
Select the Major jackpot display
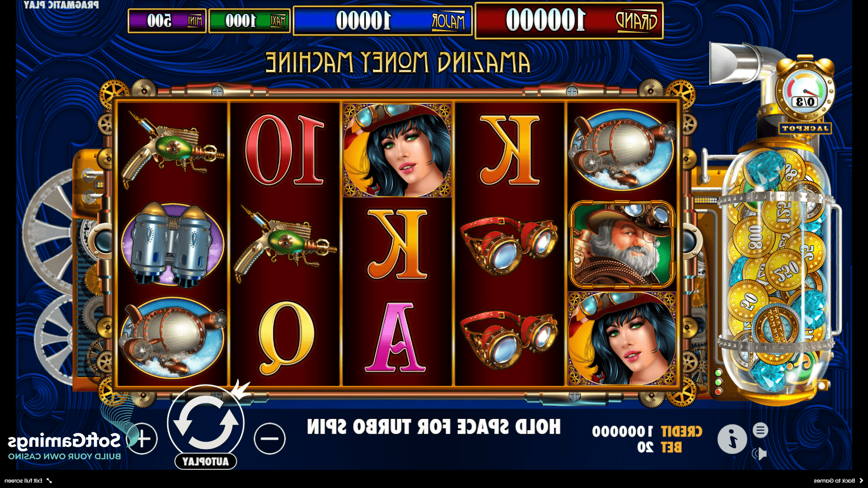click(x=382, y=20)
